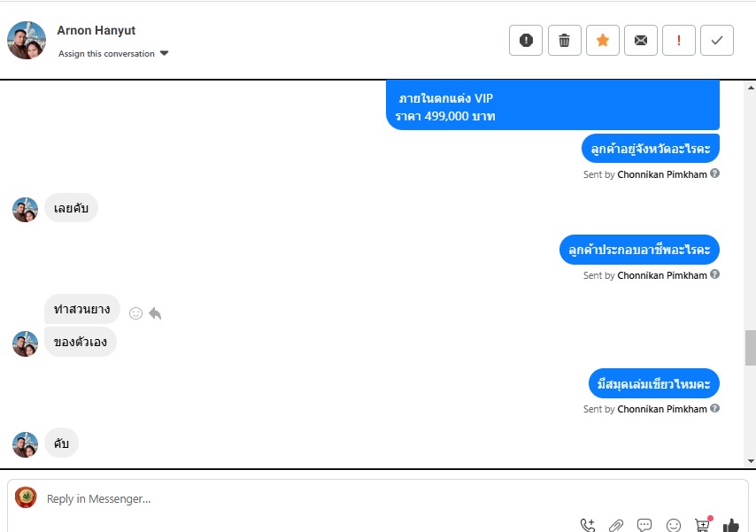Open saved replies speech bubble icon
Screen dimensions: 756x532
coord(644,525)
